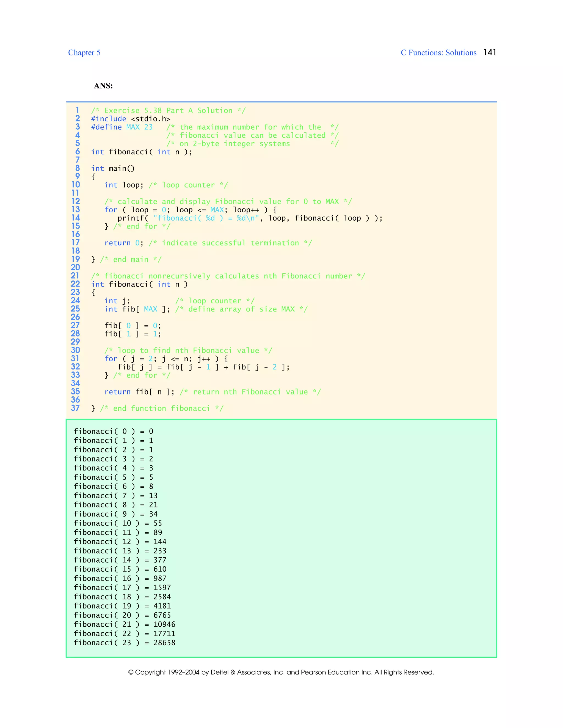Click the 'int fib[ MAX ];' array declaration
Viewport: 563px width, 728px height.
(137, 309)
